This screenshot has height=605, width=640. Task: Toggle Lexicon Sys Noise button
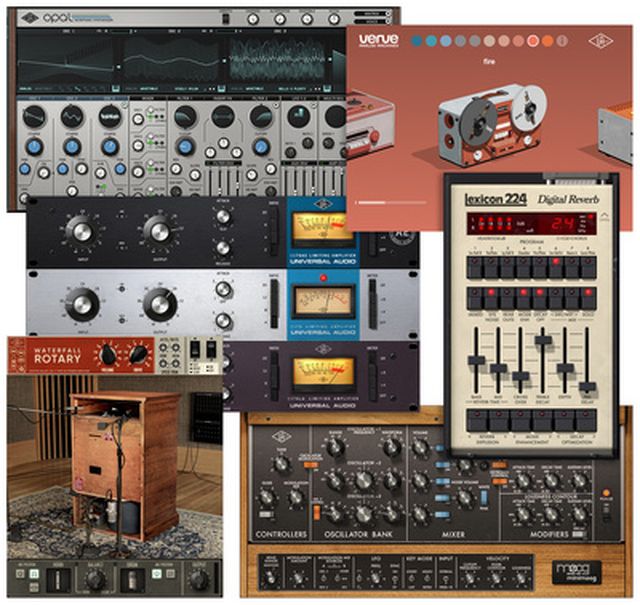(x=491, y=298)
